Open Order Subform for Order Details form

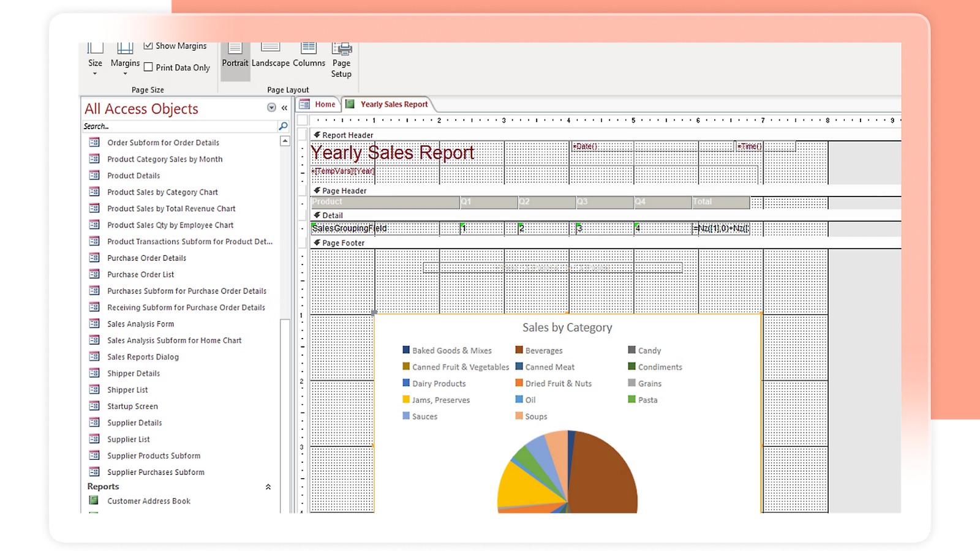pyautogui.click(x=163, y=143)
